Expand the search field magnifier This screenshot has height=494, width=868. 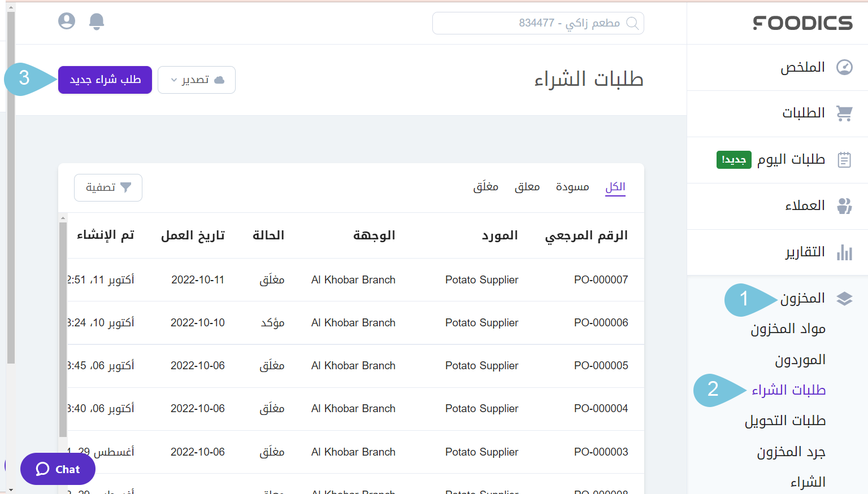click(632, 23)
